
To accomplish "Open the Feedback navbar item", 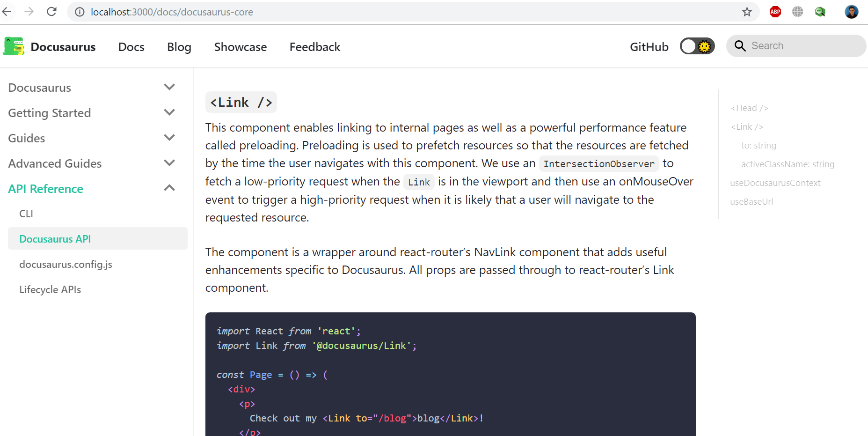I will [315, 47].
